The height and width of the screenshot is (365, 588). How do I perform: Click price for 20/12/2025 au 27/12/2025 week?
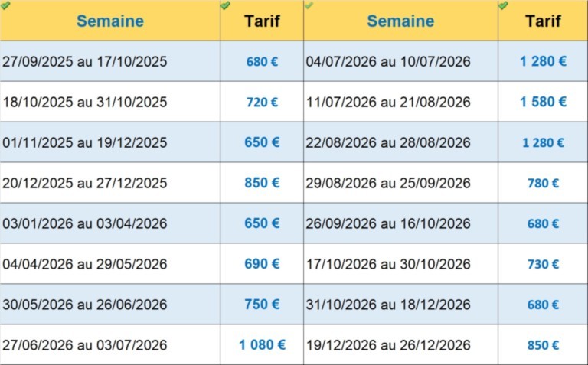coord(263,183)
